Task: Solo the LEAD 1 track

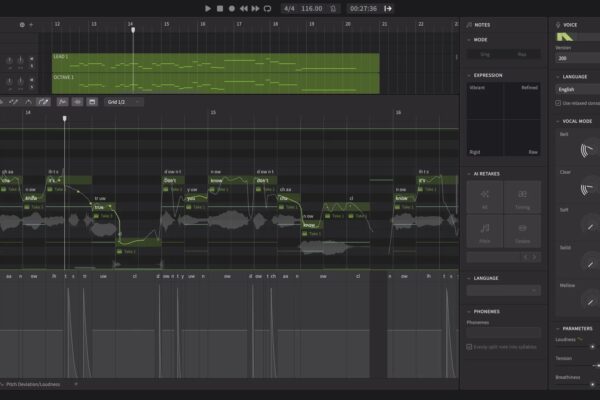Action: [x=32, y=66]
